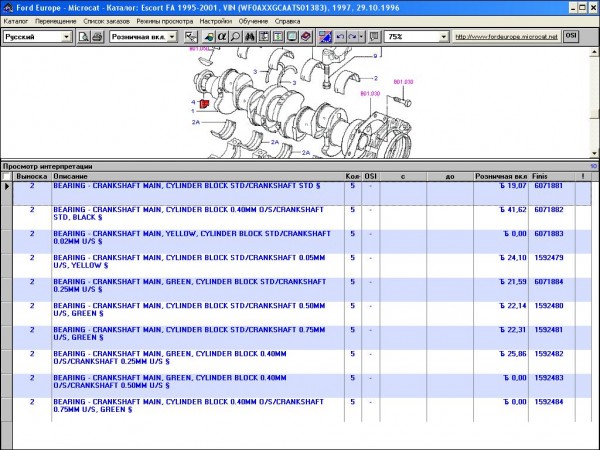The width and height of the screenshot is (600, 450).
Task: Click the car search toolbar icon
Action: [209, 37]
